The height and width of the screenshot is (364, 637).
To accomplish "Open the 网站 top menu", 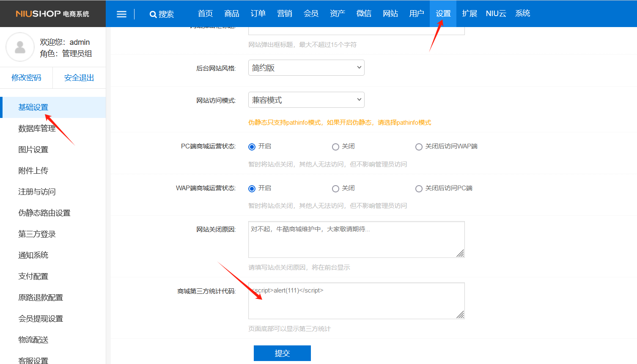I will (x=390, y=14).
